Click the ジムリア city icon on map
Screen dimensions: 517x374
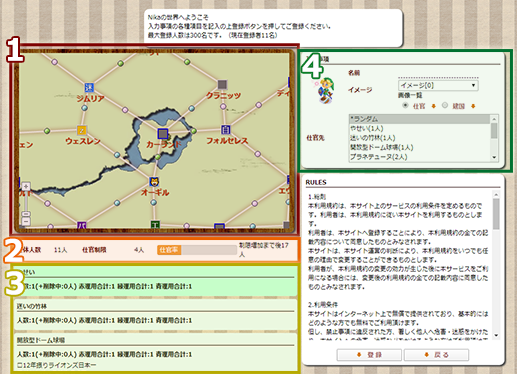(89, 87)
